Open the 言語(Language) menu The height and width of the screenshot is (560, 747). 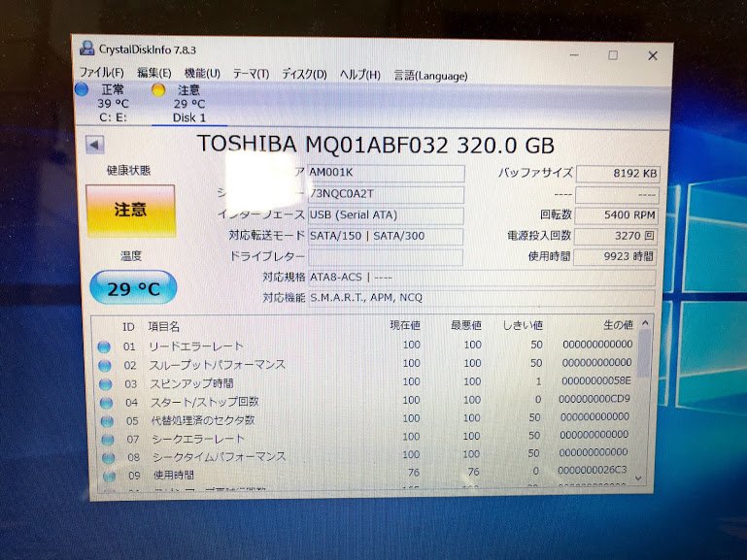pos(430,76)
